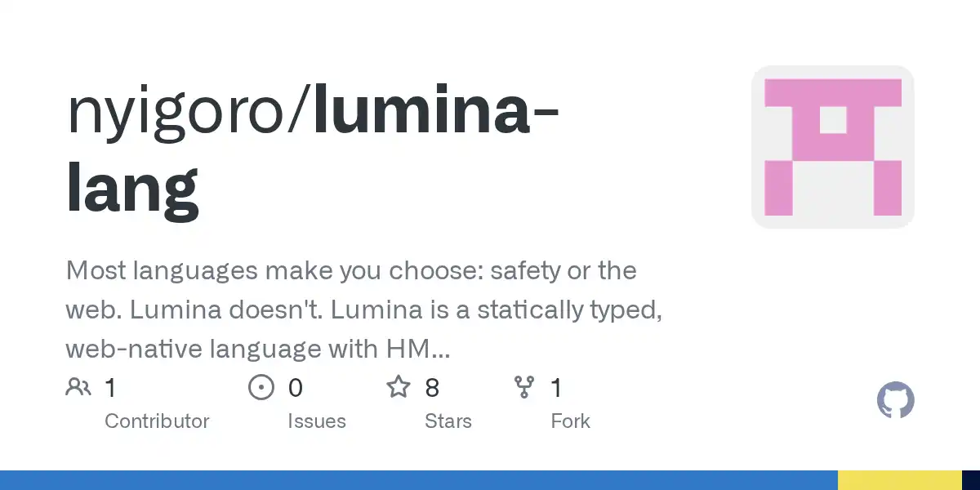
Task: Click the Contributors people icon
Action: (x=78, y=387)
